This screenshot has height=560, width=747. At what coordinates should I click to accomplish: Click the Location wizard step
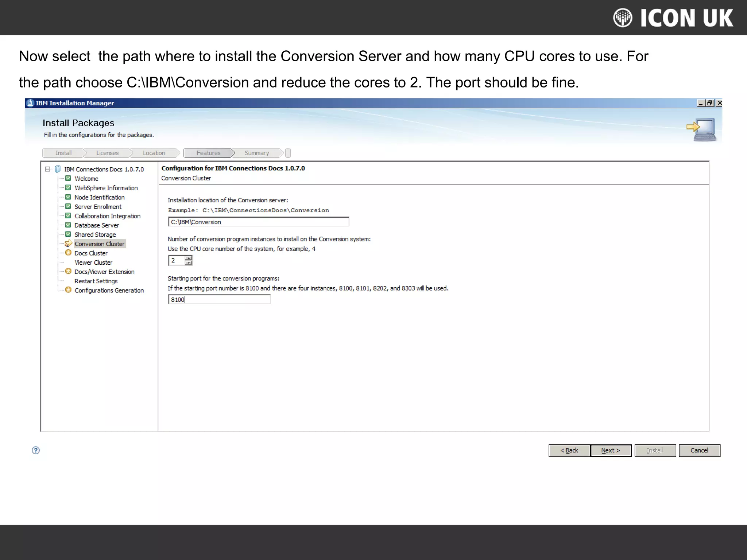tap(154, 153)
